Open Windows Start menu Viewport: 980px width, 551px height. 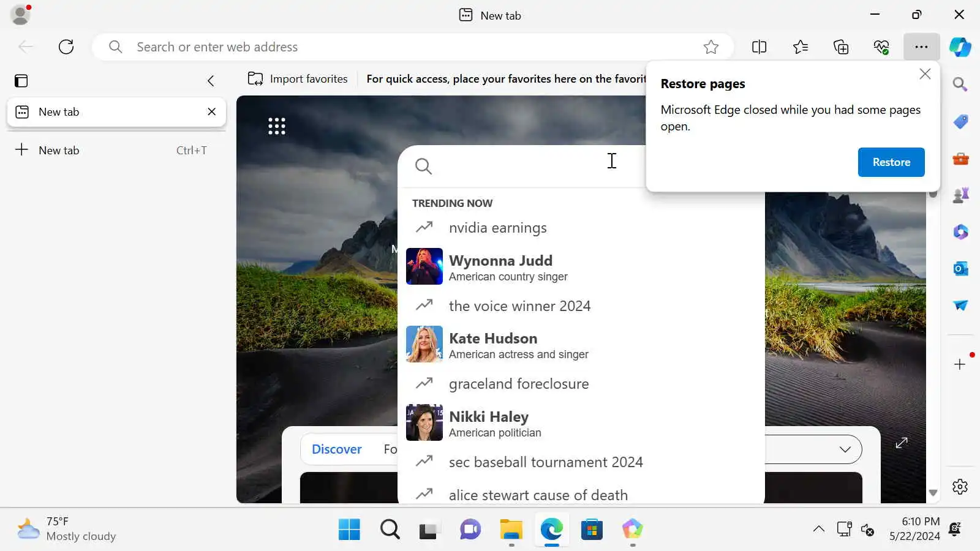tap(349, 529)
